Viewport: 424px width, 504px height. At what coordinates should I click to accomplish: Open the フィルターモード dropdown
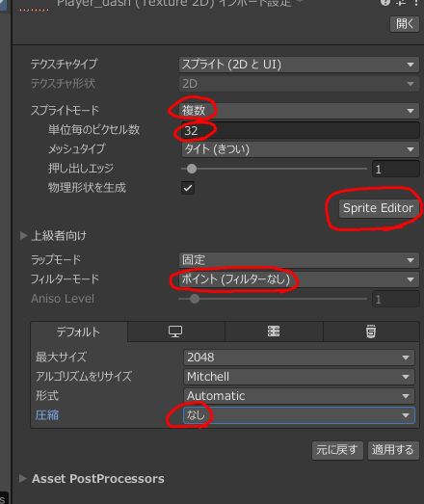pyautogui.click(x=299, y=279)
